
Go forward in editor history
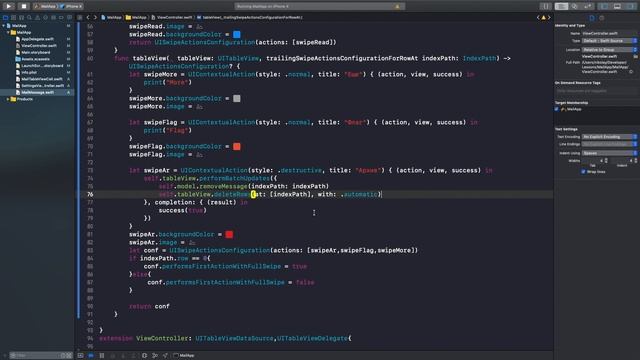(95, 18)
